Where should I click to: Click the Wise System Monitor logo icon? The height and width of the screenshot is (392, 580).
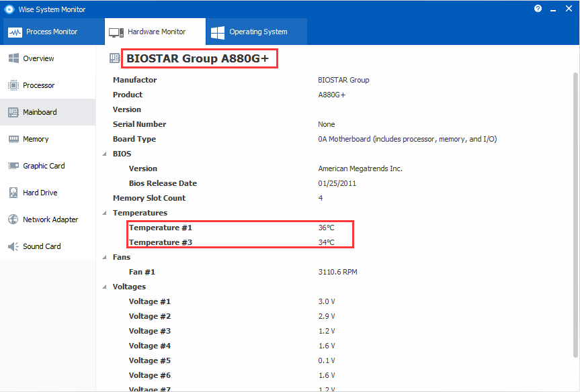(x=9, y=9)
